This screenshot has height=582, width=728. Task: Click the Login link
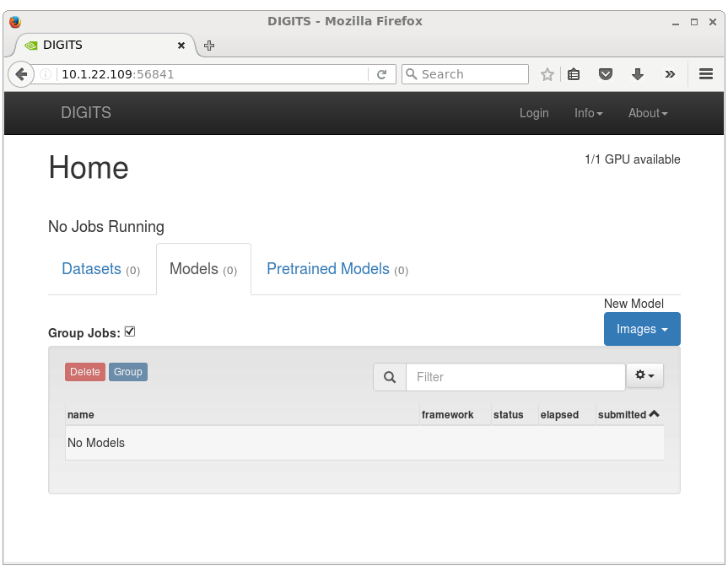534,113
